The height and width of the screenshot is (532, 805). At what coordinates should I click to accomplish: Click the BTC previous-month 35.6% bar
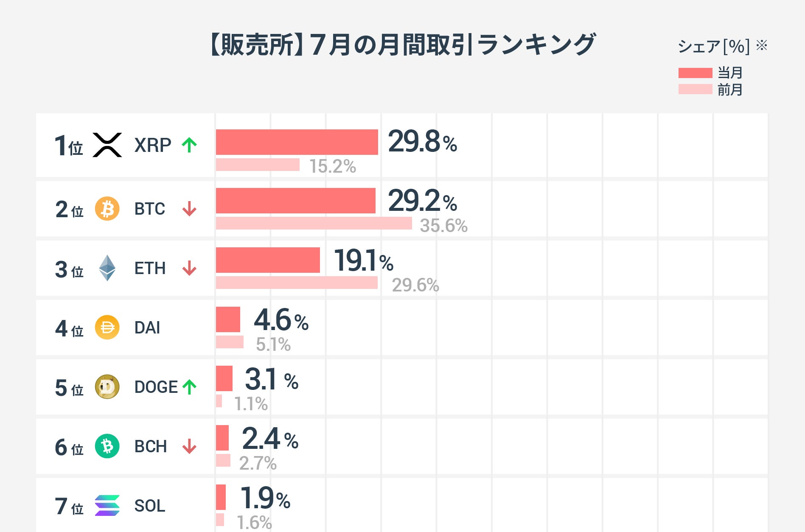[314, 223]
